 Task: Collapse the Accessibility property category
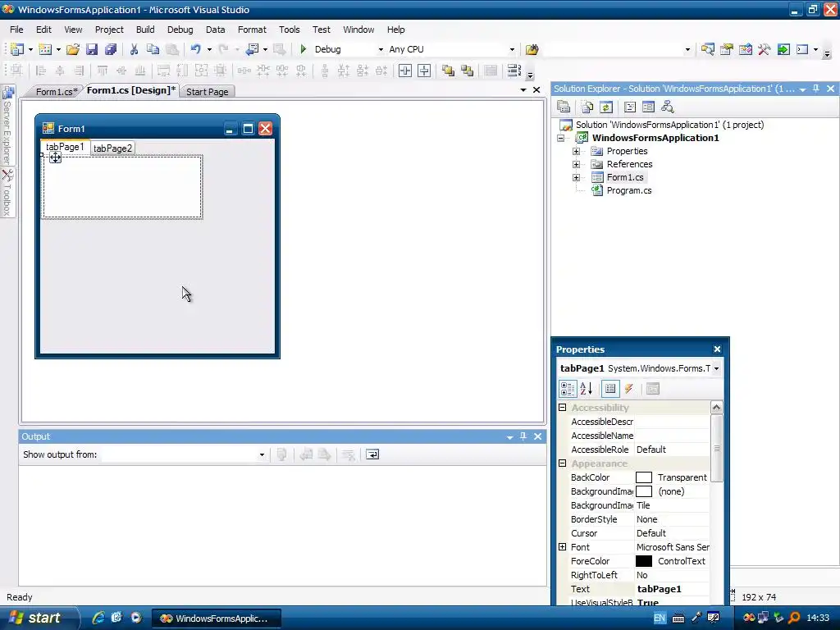(563, 408)
